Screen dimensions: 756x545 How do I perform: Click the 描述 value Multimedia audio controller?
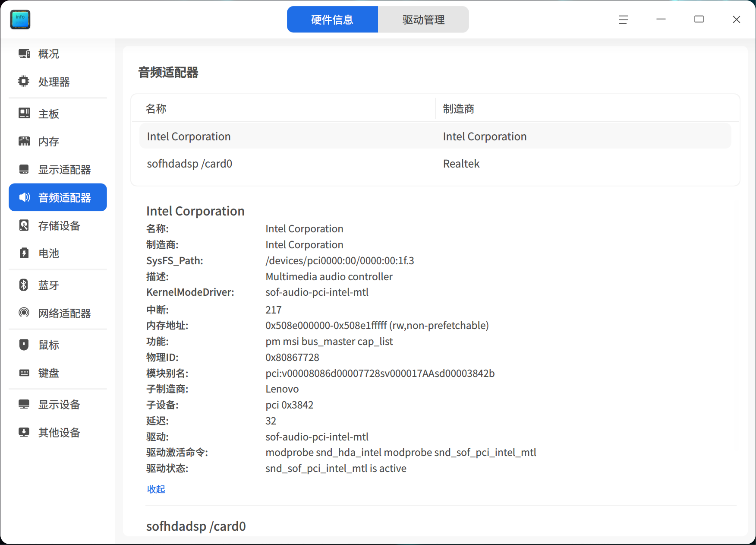click(x=329, y=276)
